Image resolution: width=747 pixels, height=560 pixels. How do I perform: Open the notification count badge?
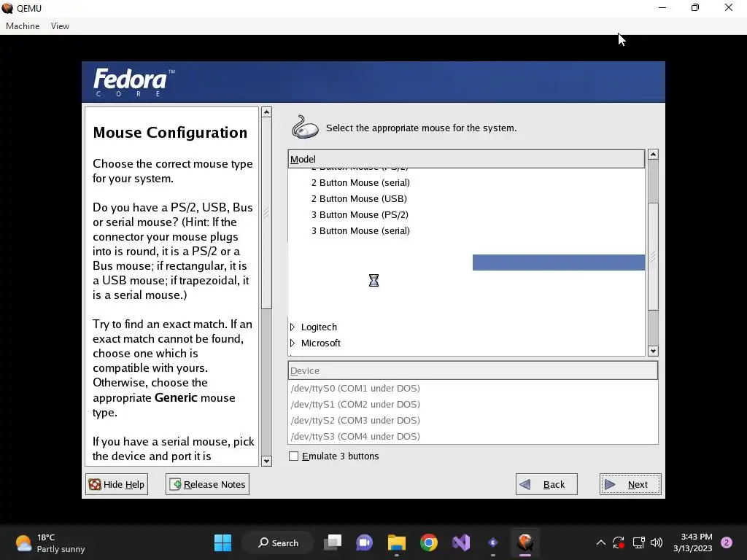pyautogui.click(x=727, y=542)
